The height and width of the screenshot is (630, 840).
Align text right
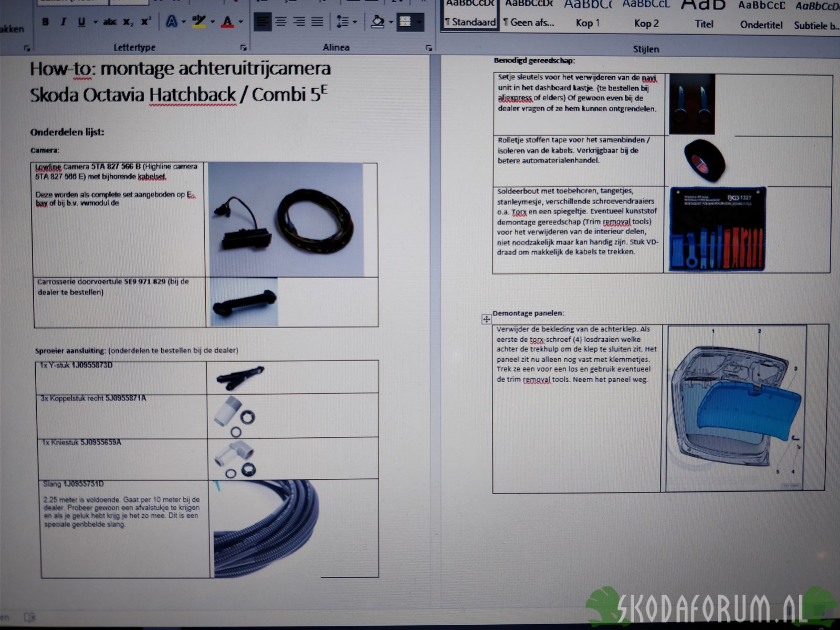pos(299,22)
